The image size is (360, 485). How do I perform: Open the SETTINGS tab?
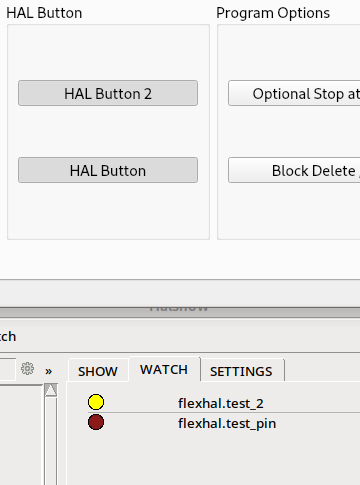coord(241,371)
